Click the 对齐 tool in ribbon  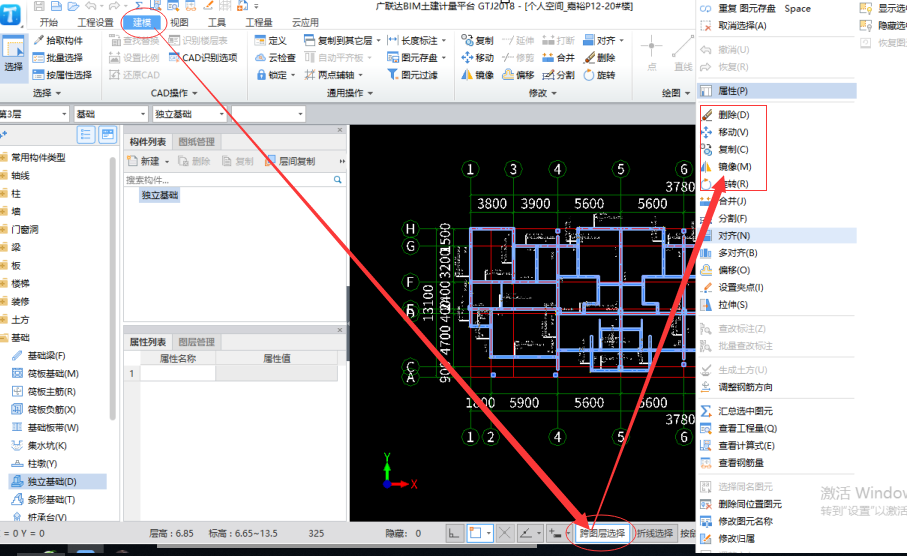pyautogui.click(x=603, y=40)
